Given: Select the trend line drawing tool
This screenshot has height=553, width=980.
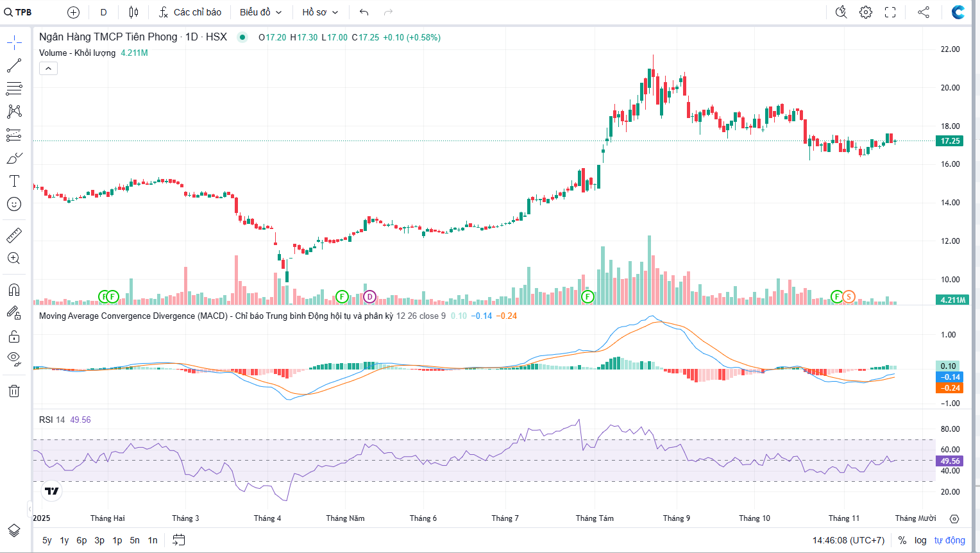Looking at the screenshot, I should (14, 65).
